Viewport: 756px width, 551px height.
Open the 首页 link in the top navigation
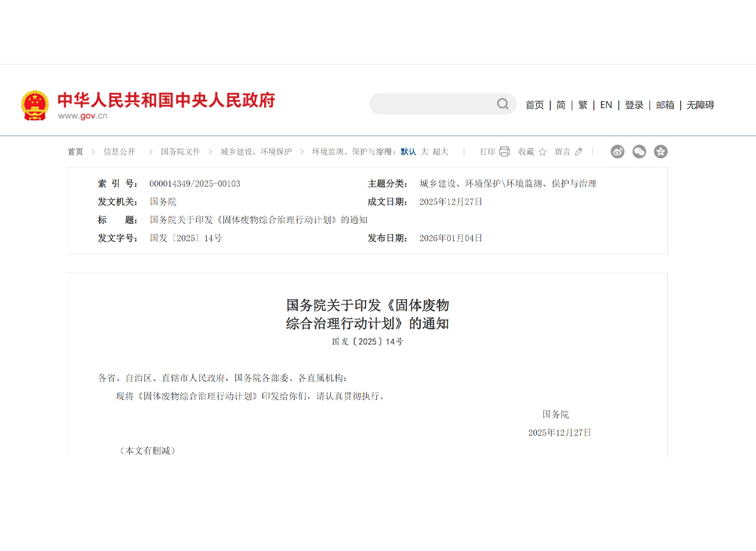pyautogui.click(x=534, y=105)
